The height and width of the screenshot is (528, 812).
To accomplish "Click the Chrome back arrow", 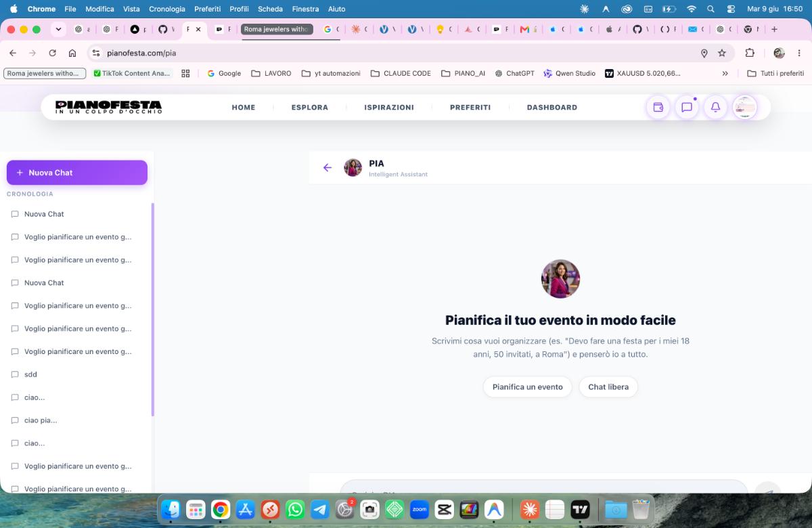I will click(13, 53).
